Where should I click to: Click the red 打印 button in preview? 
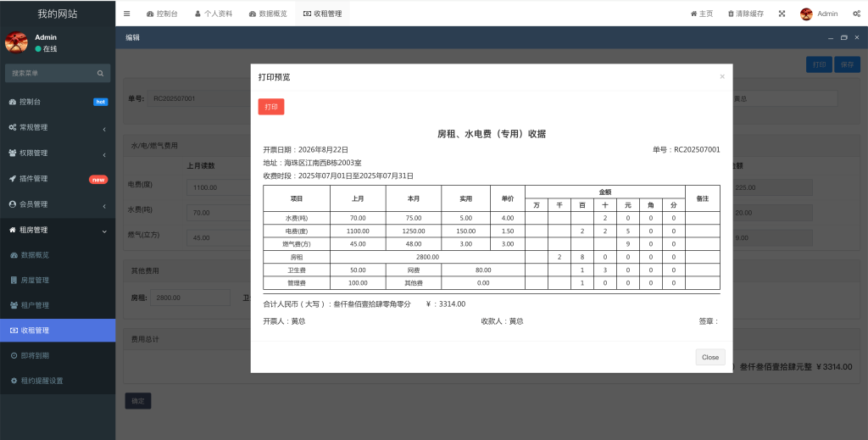271,107
